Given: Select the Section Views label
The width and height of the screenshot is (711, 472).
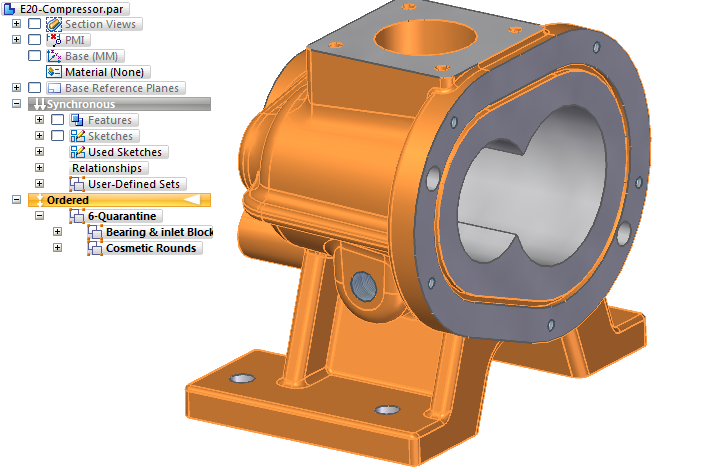Looking at the screenshot, I should click(100, 24).
